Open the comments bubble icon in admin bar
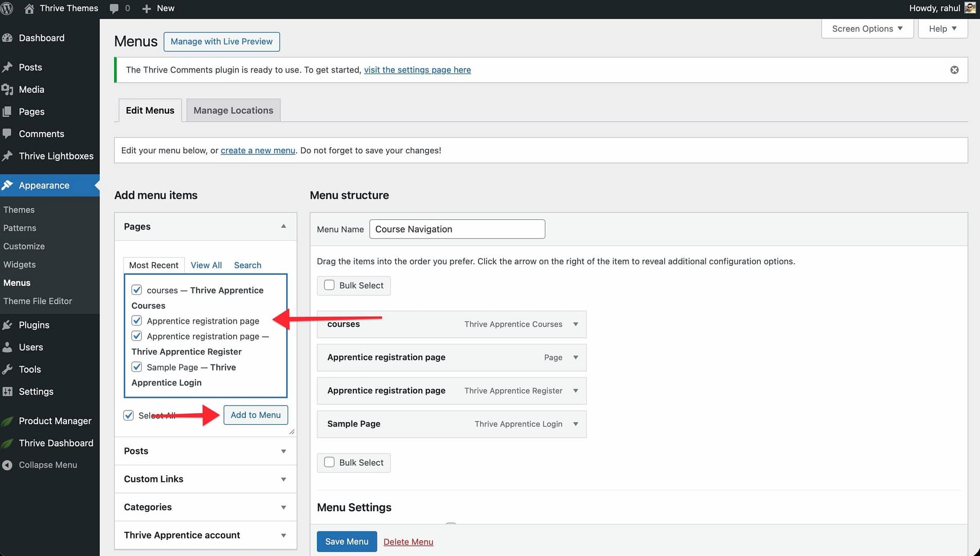The height and width of the screenshot is (556, 980). pyautogui.click(x=114, y=8)
